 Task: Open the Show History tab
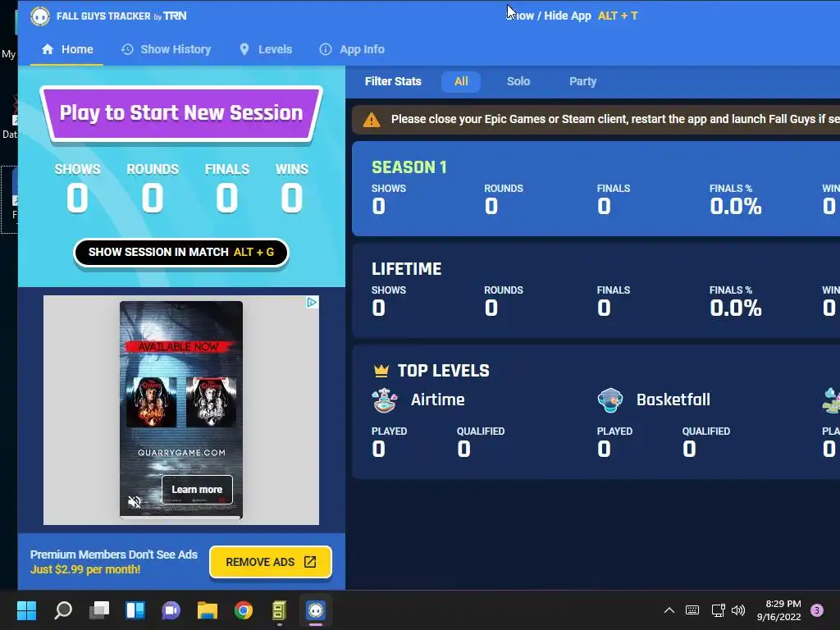point(166,49)
